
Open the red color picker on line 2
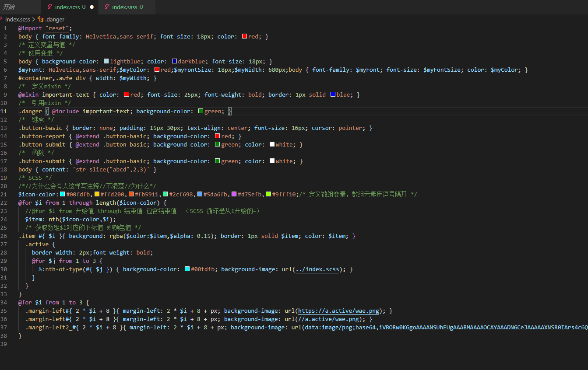(x=245, y=37)
